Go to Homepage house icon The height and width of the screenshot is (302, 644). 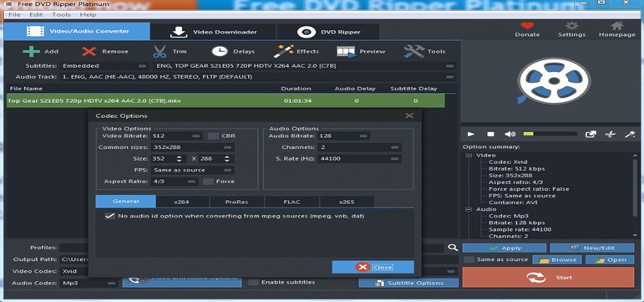tap(616, 26)
